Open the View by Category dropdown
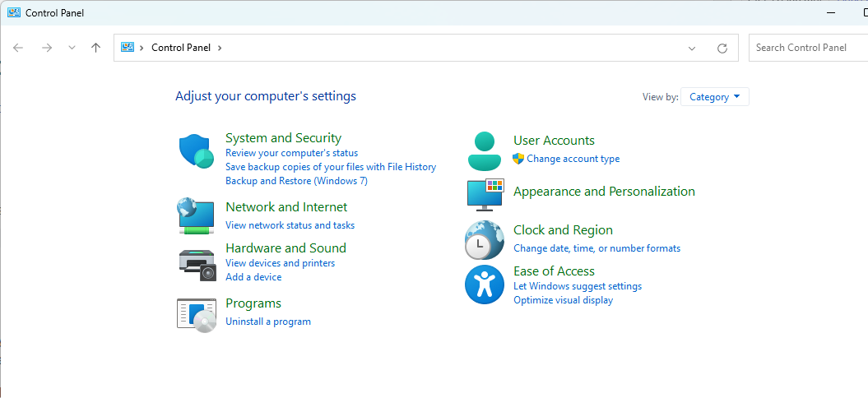The width and height of the screenshot is (868, 398). tap(715, 97)
